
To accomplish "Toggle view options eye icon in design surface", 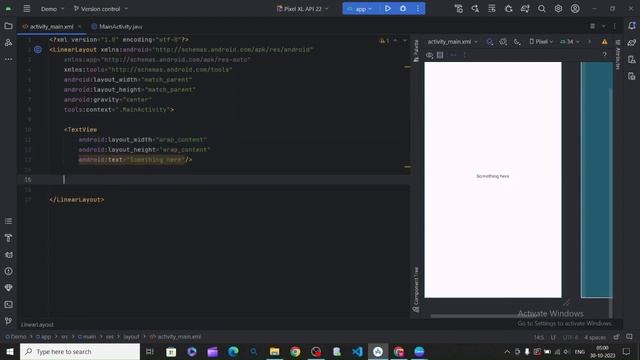I will coord(429,55).
